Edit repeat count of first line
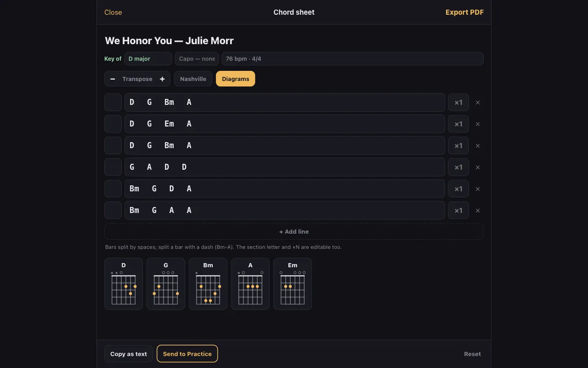The image size is (588, 368). click(458, 103)
